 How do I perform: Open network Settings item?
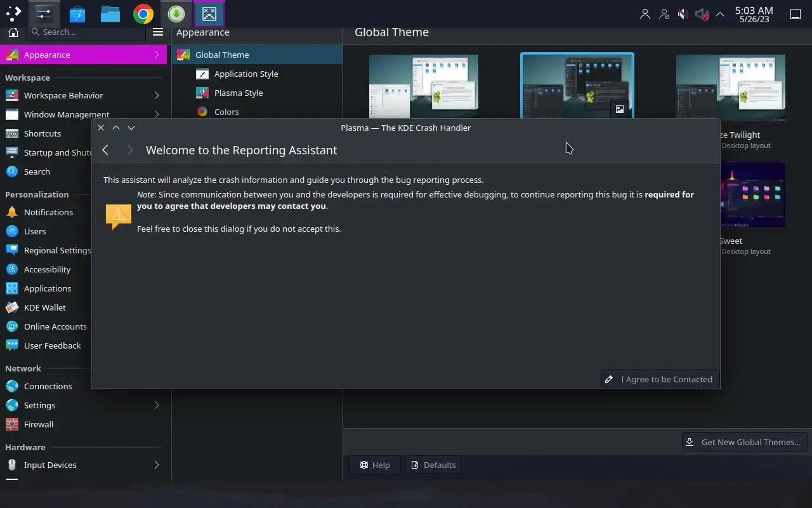click(83, 405)
